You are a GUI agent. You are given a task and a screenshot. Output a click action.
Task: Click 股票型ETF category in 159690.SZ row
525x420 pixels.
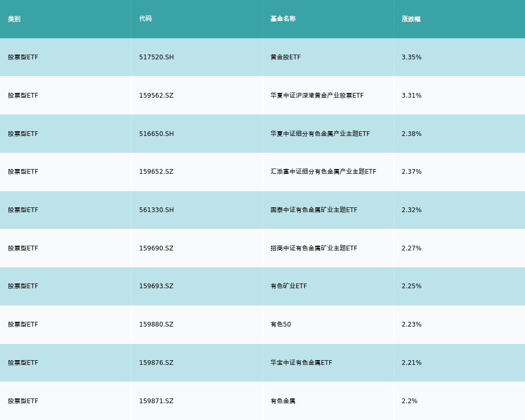[23, 248]
